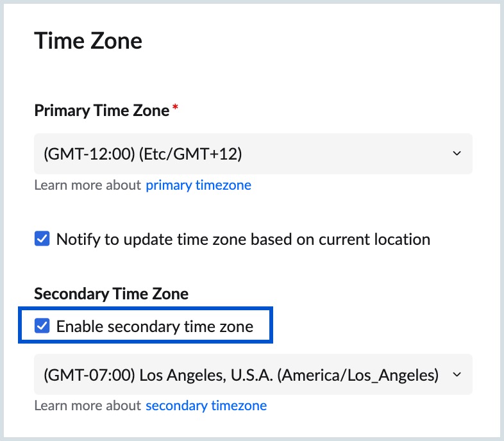Click 'Learn more about' text before secondary timezone link
The width and height of the screenshot is (504, 441).
[87, 406]
